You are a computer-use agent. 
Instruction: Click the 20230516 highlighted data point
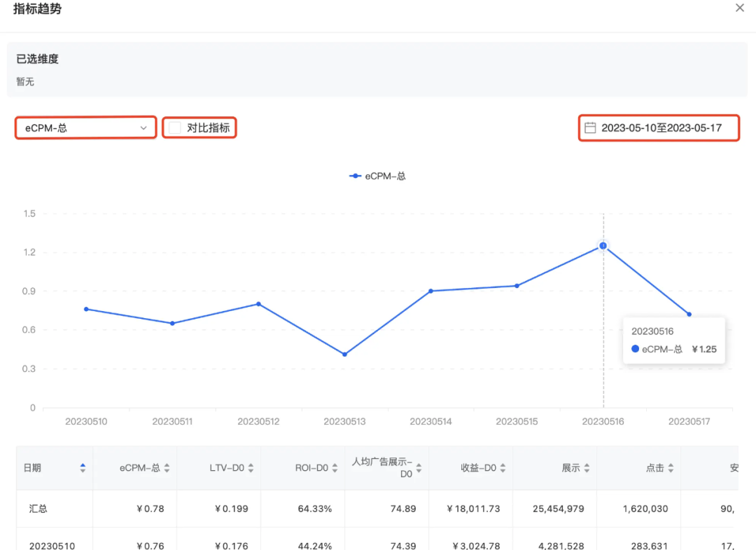pos(603,245)
